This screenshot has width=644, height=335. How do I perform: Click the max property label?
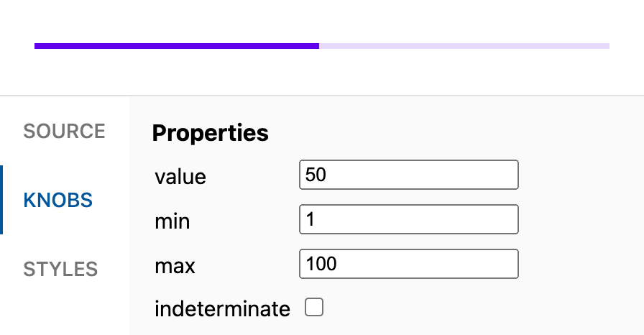coord(175,265)
